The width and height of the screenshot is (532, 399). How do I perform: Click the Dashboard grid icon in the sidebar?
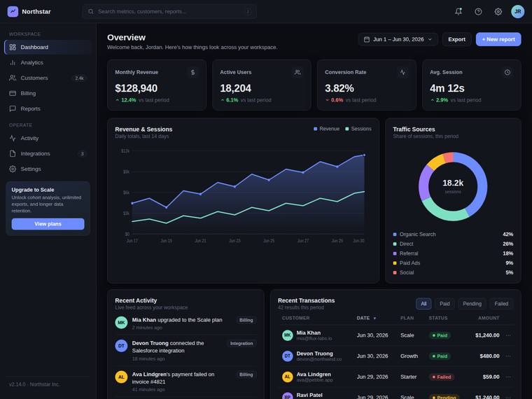(13, 47)
